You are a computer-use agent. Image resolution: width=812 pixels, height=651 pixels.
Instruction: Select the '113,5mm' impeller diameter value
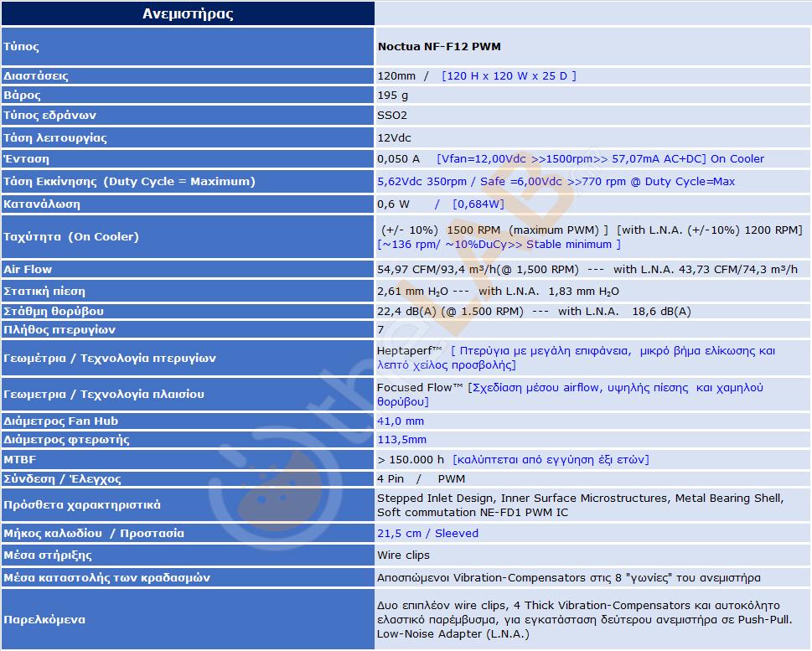pyautogui.click(x=402, y=440)
